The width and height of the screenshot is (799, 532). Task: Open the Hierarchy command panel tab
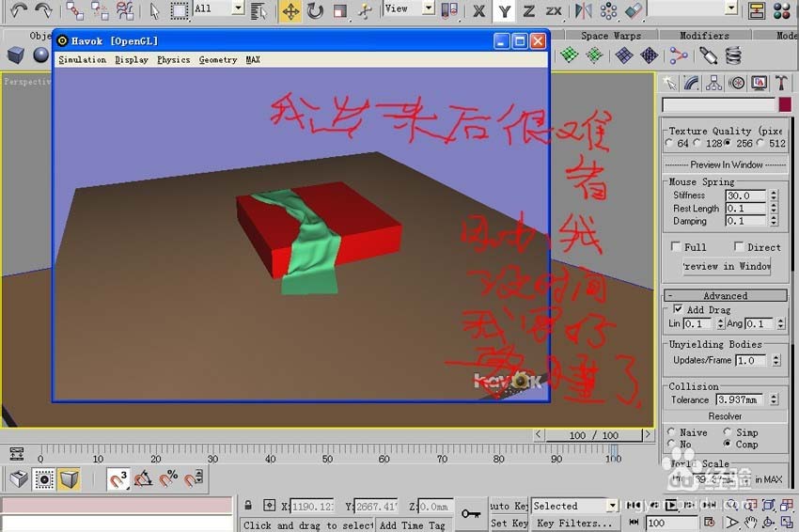click(713, 83)
